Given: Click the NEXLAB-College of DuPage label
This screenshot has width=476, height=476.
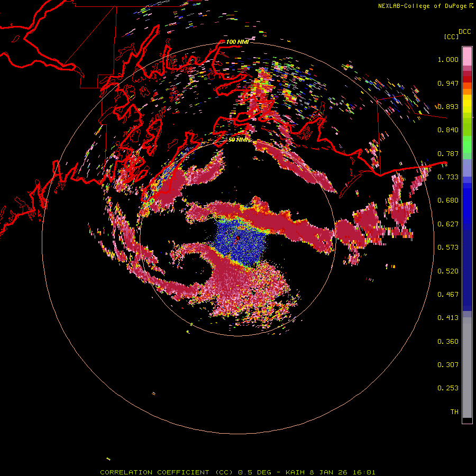Looking at the screenshot, I should 422,6.
